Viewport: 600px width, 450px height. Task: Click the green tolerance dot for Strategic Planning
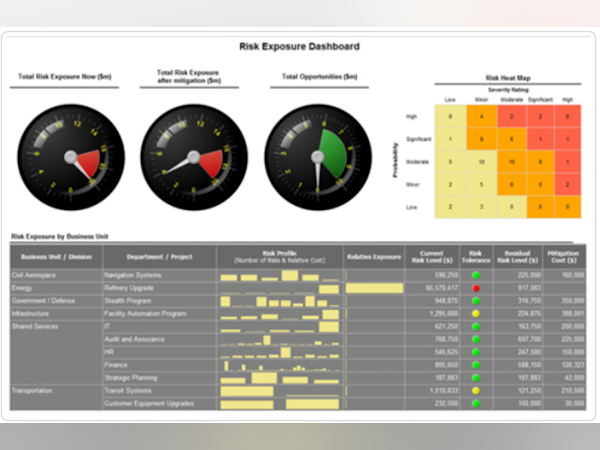pos(476,378)
